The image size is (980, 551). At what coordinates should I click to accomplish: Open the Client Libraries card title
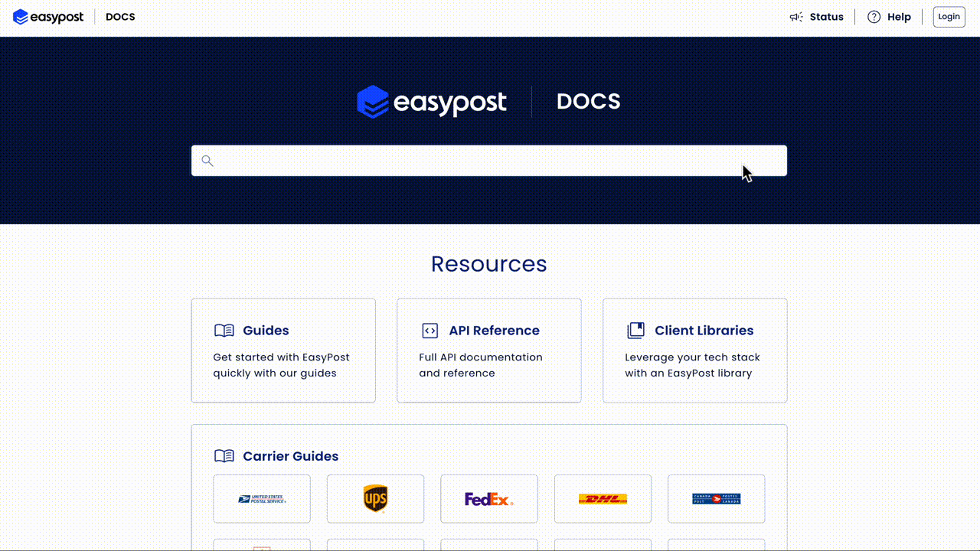click(704, 331)
